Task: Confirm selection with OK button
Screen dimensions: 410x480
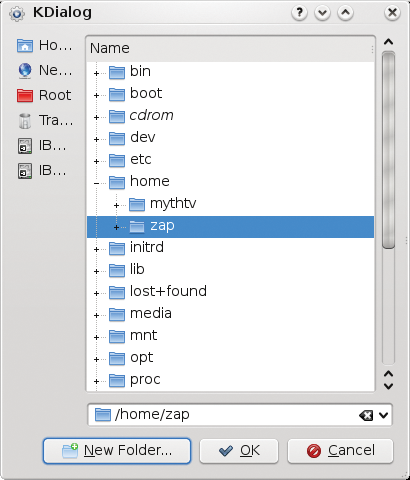Action: pyautogui.click(x=239, y=451)
